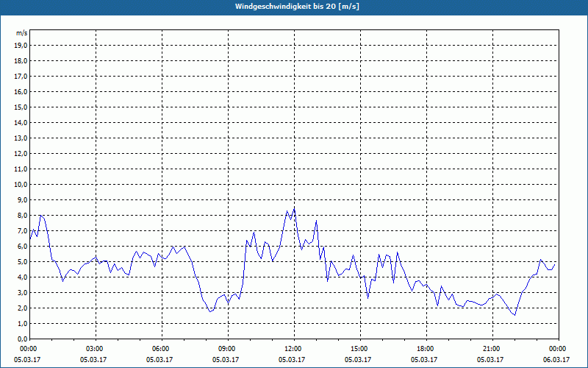The height and width of the screenshot is (368, 588).
Task: Click the date label under 12:00
Action: 291,360
